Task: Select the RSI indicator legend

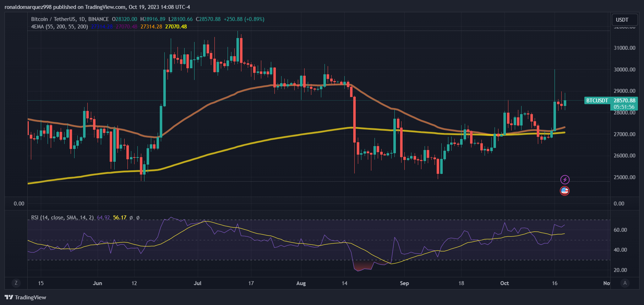Action: coord(62,218)
